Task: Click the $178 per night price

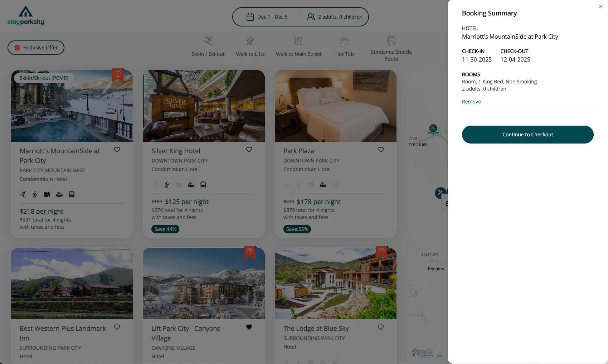Action: point(318,202)
